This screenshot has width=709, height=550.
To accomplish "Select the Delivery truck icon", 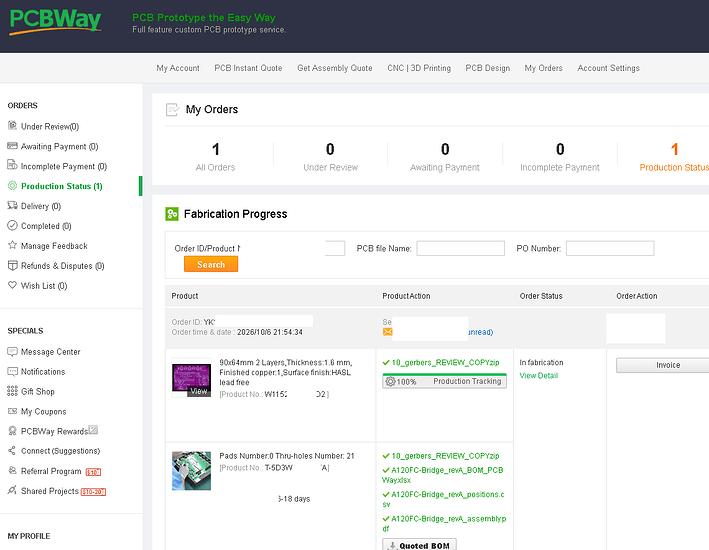I will 12,205.
